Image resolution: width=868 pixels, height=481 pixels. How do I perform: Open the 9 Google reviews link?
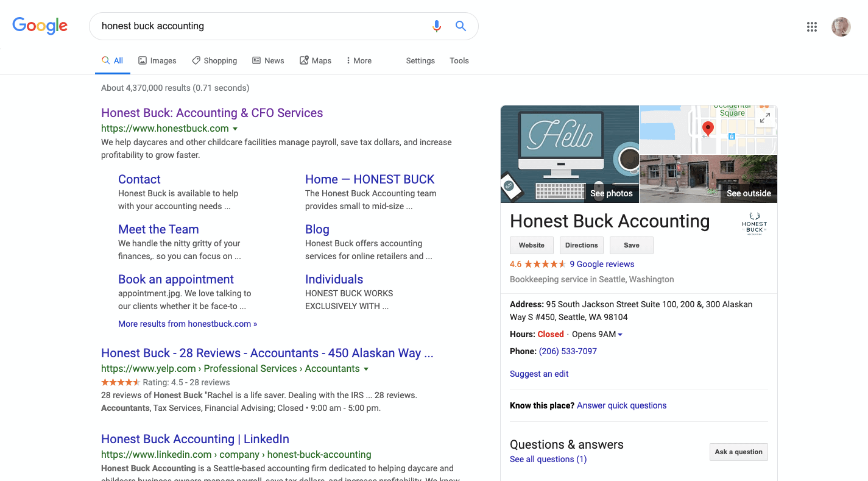click(x=602, y=264)
